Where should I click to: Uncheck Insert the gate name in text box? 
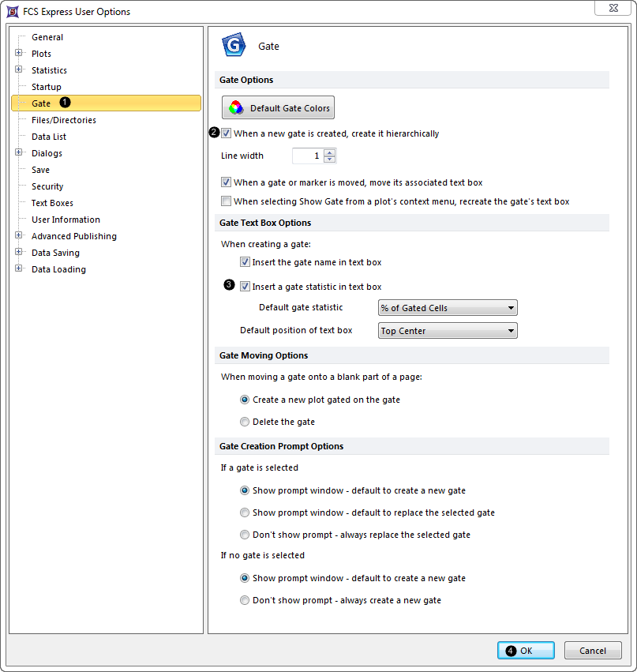click(x=245, y=262)
